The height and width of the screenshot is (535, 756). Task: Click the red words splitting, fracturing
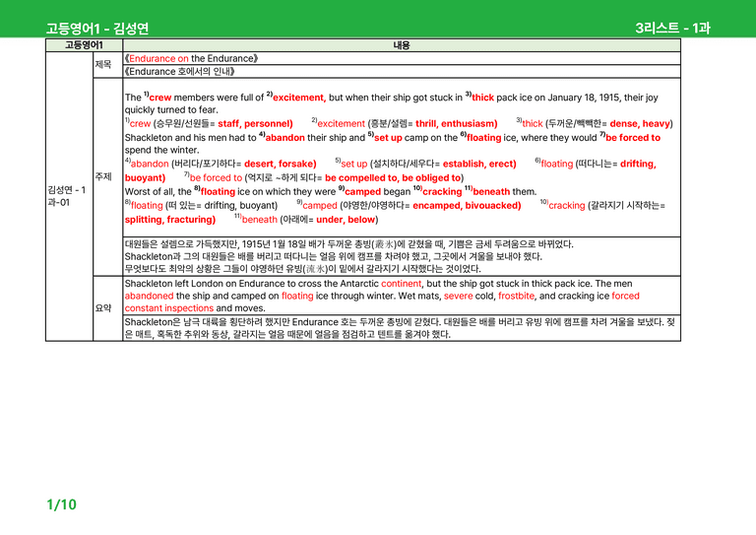tap(169, 220)
